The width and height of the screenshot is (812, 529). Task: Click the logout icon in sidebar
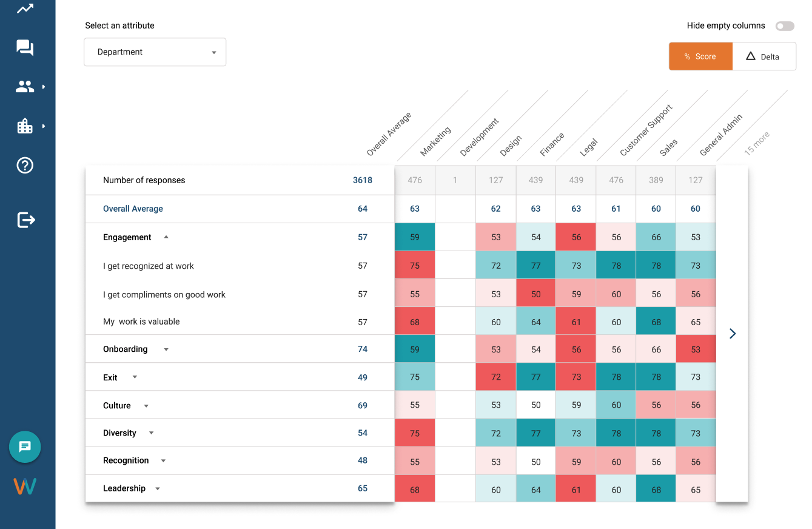pyautogui.click(x=26, y=220)
